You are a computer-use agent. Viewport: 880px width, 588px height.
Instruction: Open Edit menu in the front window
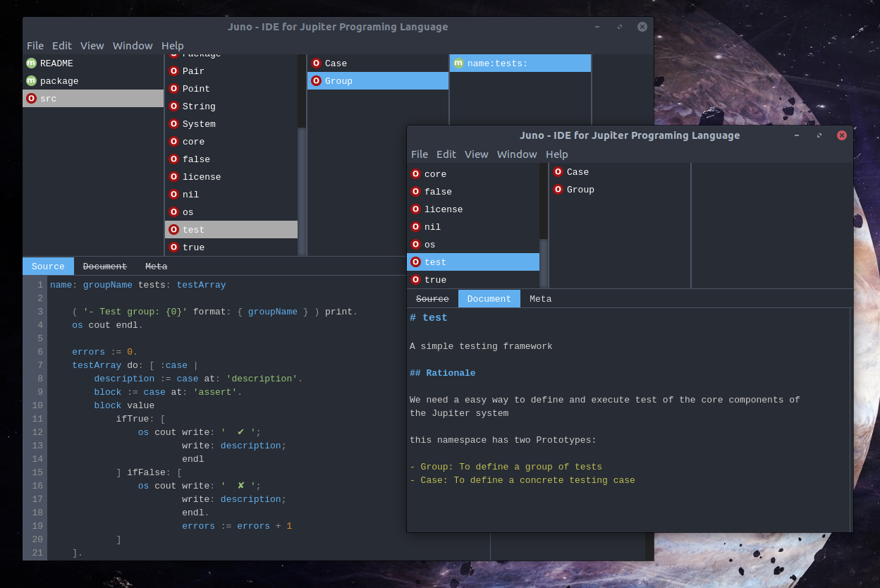click(446, 154)
